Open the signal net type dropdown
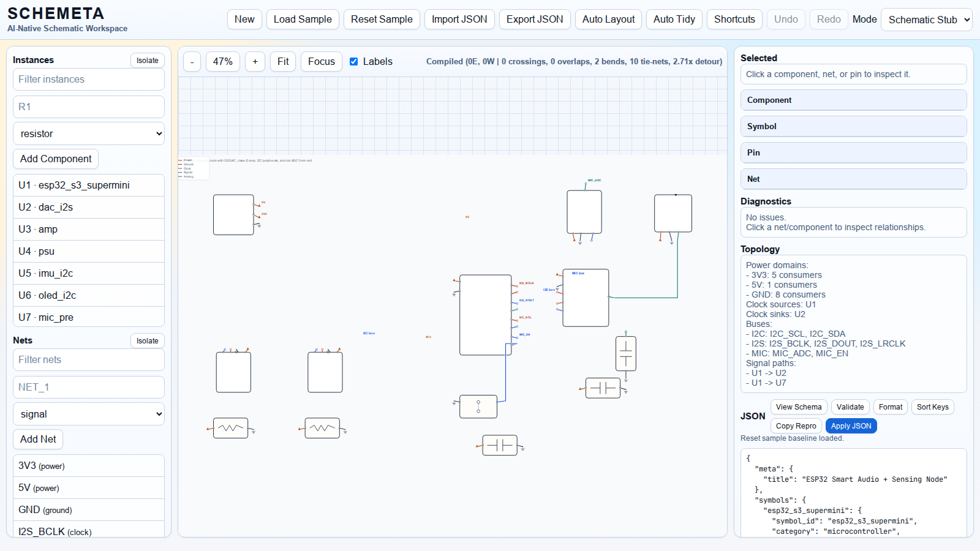Image resolution: width=980 pixels, height=551 pixels. point(89,414)
